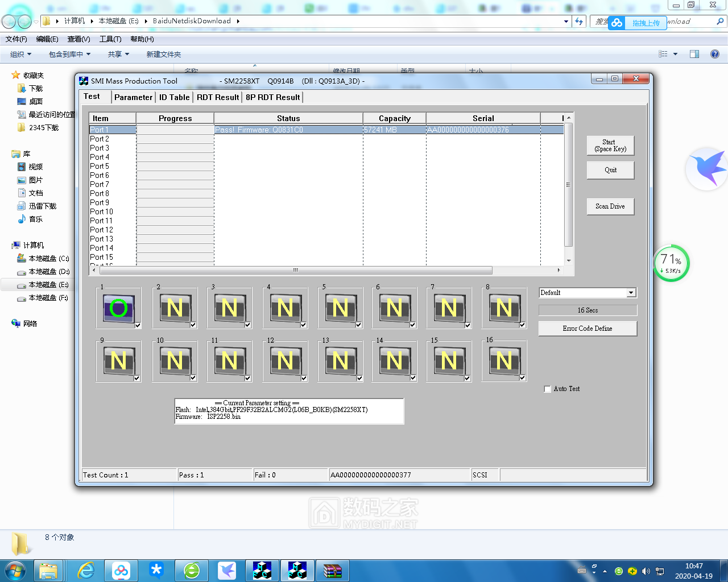Switch to the Parameter tab
The width and height of the screenshot is (728, 582).
[133, 97]
